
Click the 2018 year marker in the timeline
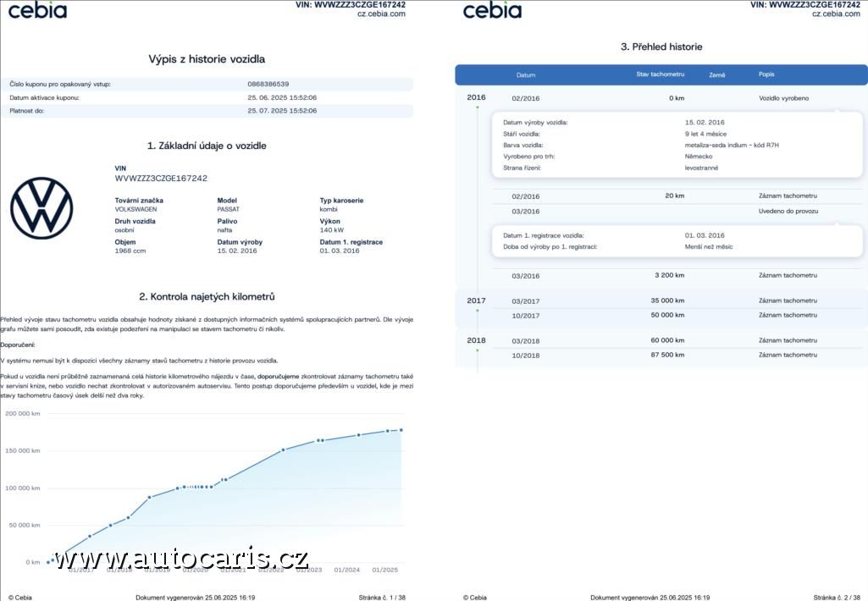click(476, 340)
